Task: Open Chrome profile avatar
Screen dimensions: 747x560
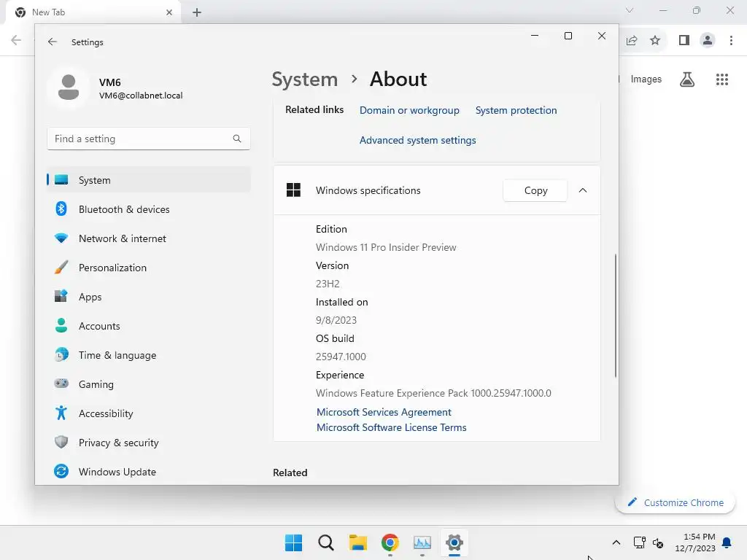Action: [x=708, y=41]
